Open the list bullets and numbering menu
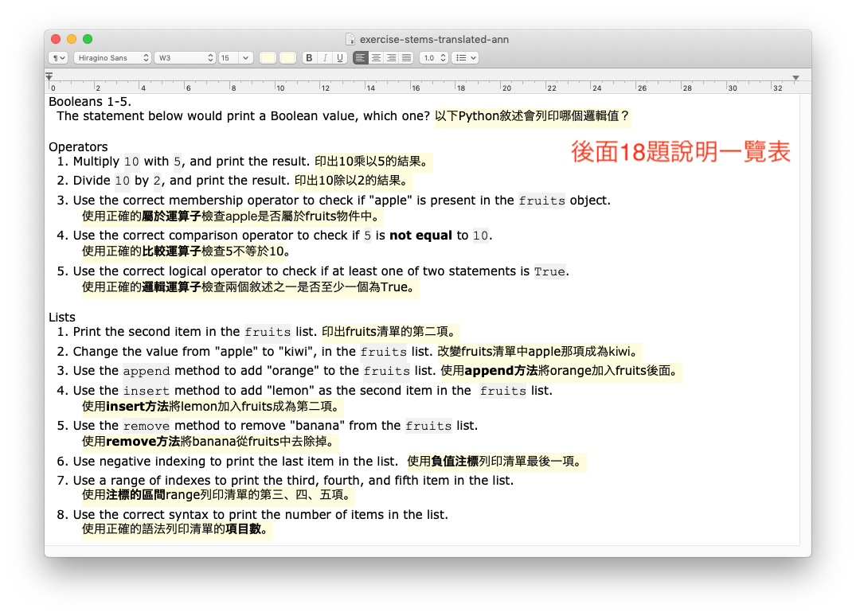This screenshot has height=616, width=856. tap(464, 58)
